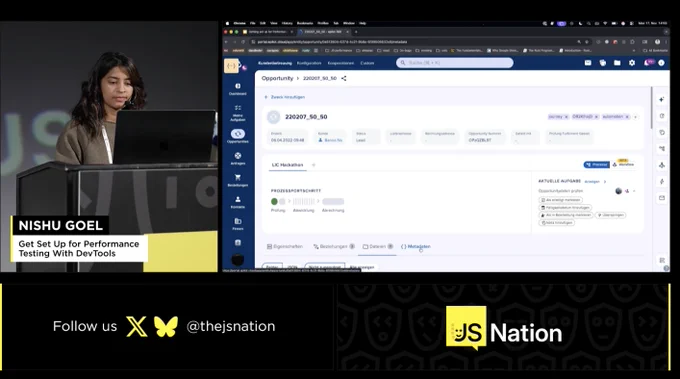Click Als erledigt markieren button

pyautogui.click(x=560, y=200)
